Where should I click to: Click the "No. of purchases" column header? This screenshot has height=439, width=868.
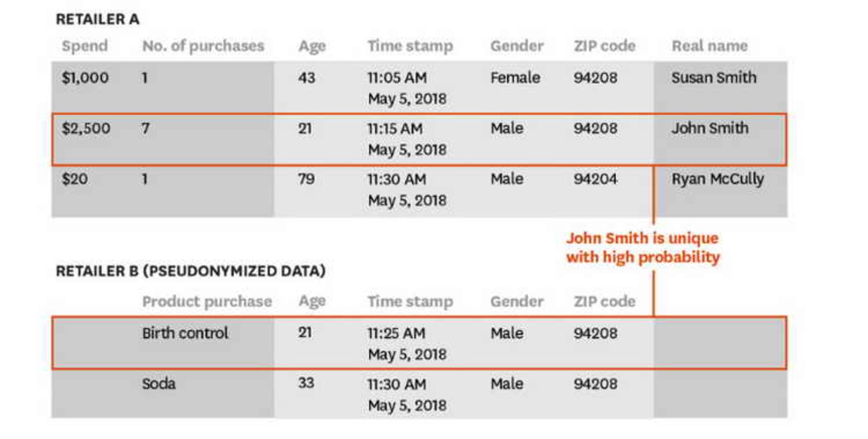tap(203, 46)
